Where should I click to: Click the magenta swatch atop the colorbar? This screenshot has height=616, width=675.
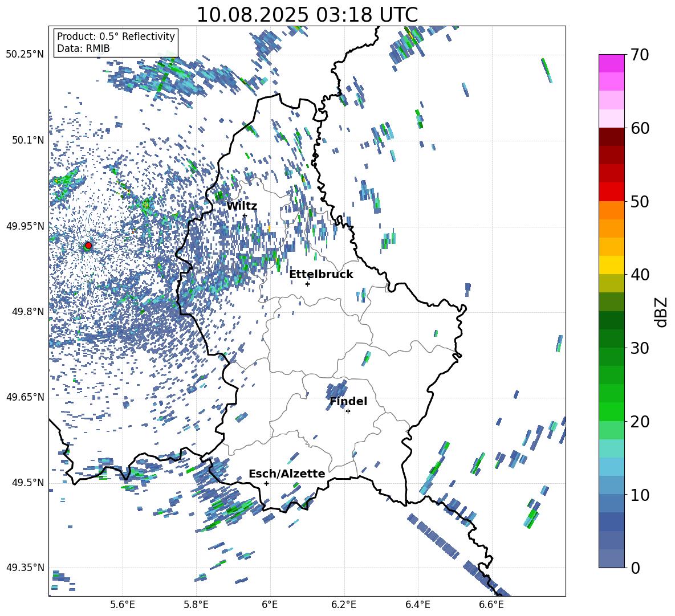612,63
